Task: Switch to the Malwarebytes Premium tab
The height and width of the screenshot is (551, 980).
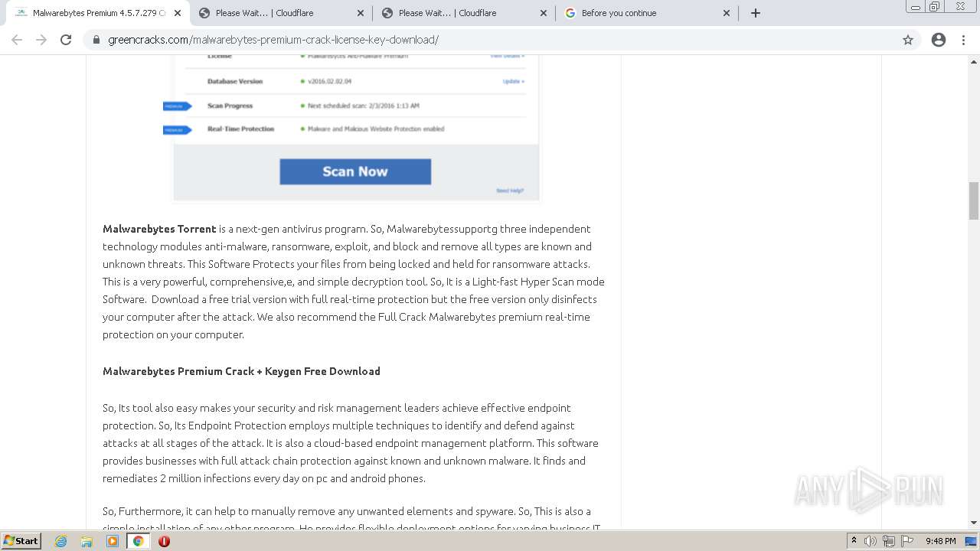Action: click(x=98, y=13)
